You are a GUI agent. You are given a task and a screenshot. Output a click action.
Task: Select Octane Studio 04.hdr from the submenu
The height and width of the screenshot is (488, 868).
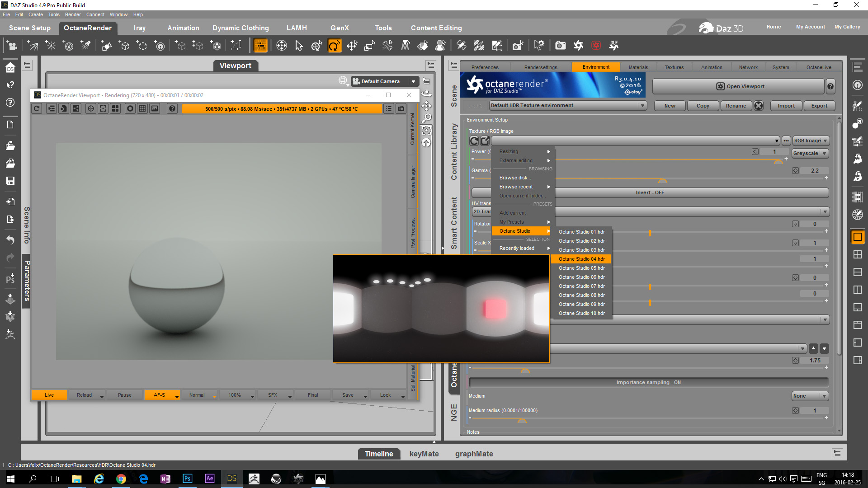pos(581,259)
